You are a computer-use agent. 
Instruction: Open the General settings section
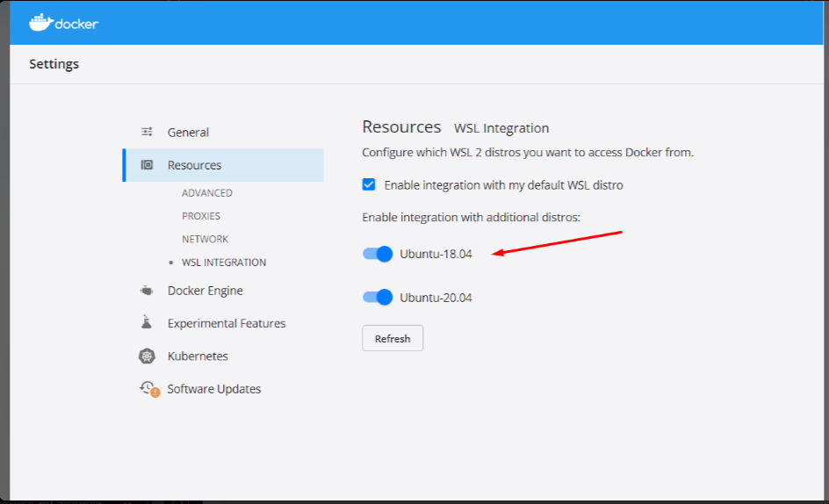point(188,133)
